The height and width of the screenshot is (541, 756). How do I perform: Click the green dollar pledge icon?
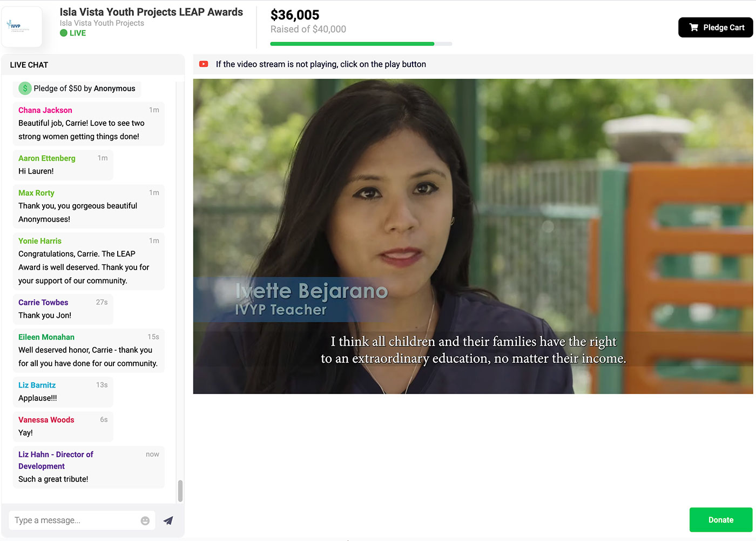(x=25, y=88)
